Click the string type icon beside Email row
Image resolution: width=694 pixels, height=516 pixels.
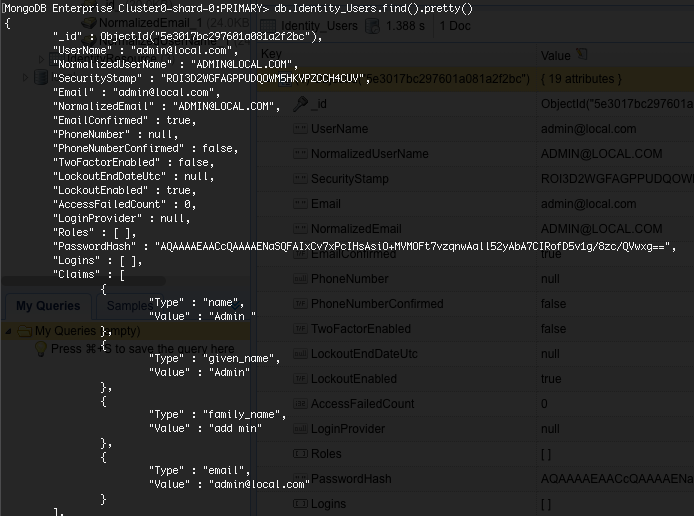coord(300,204)
